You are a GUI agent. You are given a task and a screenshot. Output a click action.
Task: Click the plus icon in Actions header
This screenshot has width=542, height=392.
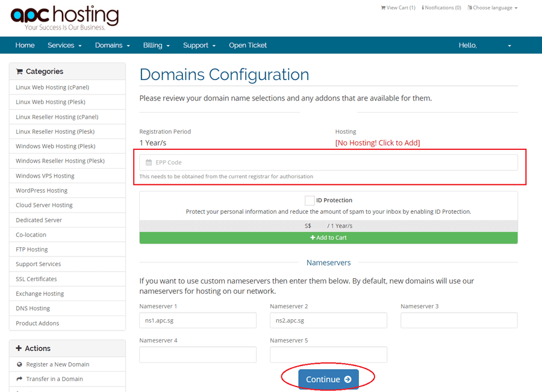click(x=19, y=348)
